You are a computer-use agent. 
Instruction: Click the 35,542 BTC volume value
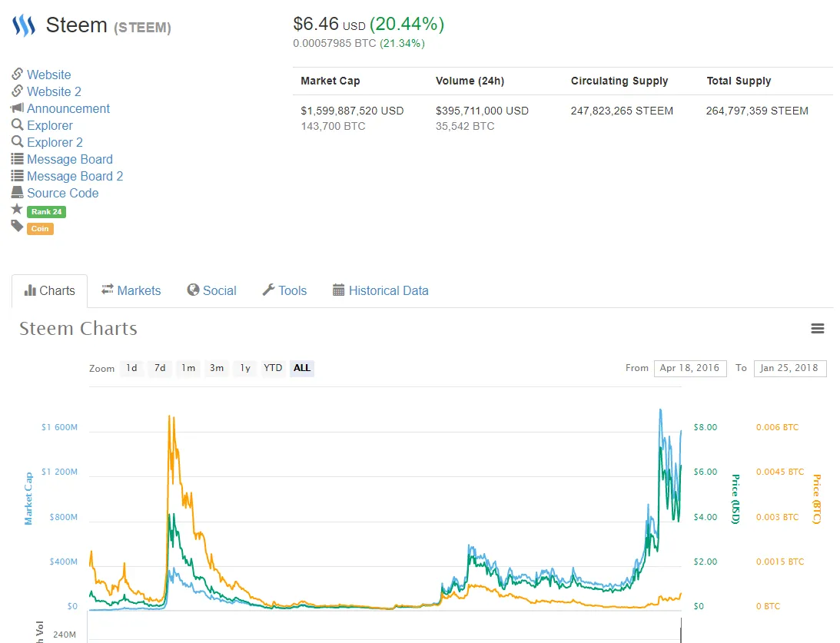[465, 126]
